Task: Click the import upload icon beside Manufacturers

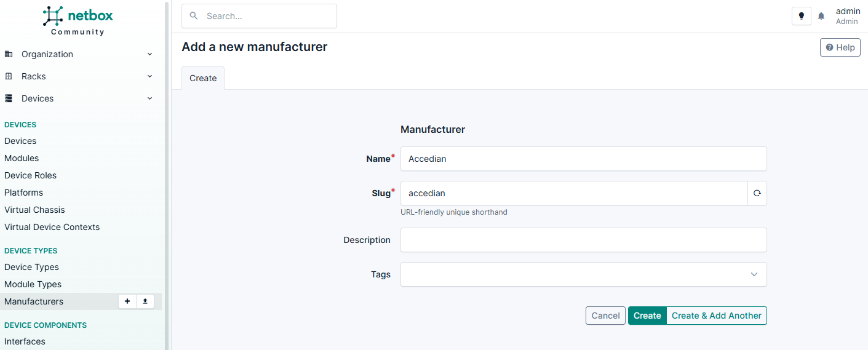Action: click(x=145, y=301)
